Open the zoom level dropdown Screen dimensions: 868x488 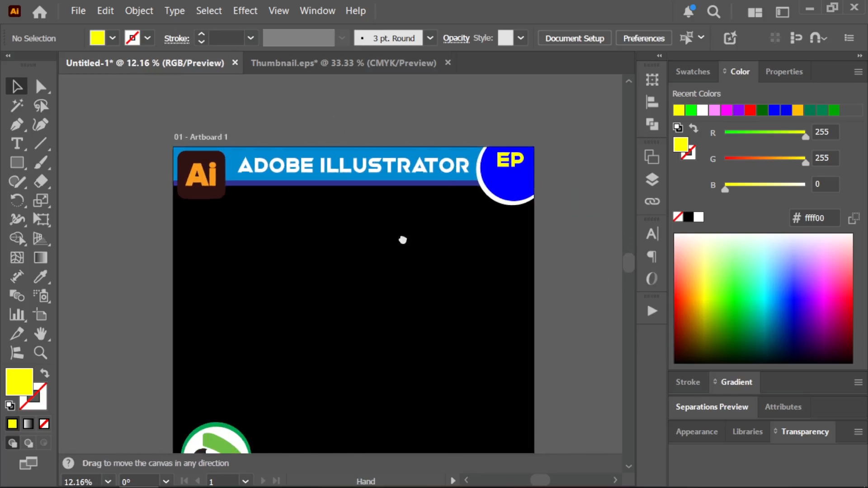pos(108,481)
